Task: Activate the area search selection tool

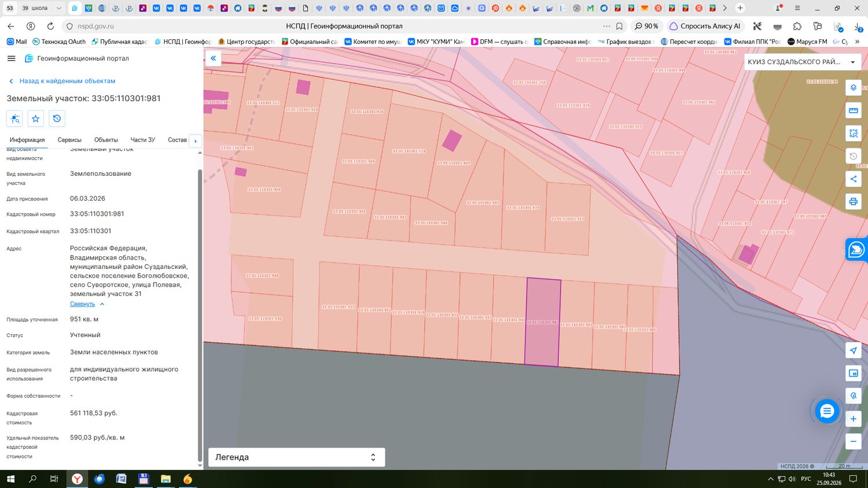Action: click(853, 134)
